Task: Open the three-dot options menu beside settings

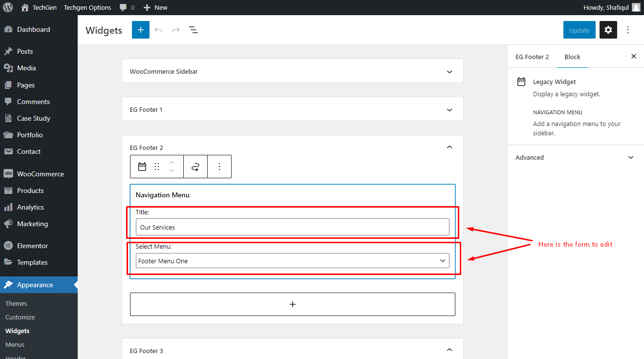Action: [x=628, y=30]
